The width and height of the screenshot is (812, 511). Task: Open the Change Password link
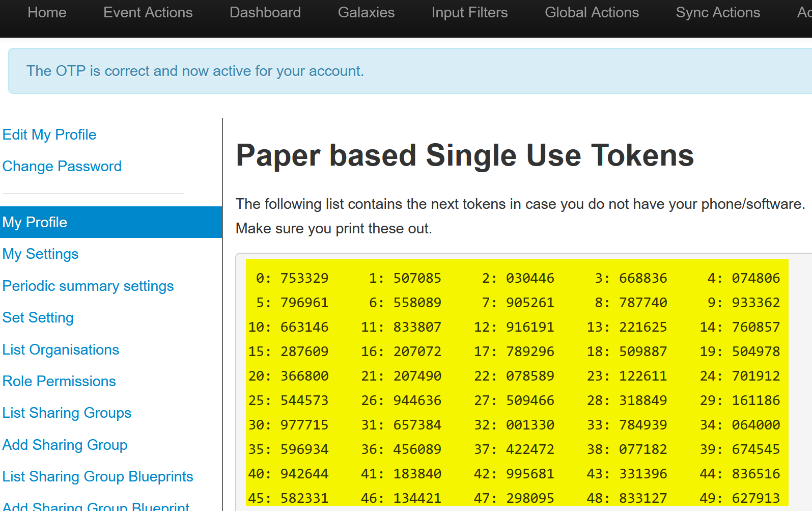click(x=62, y=166)
